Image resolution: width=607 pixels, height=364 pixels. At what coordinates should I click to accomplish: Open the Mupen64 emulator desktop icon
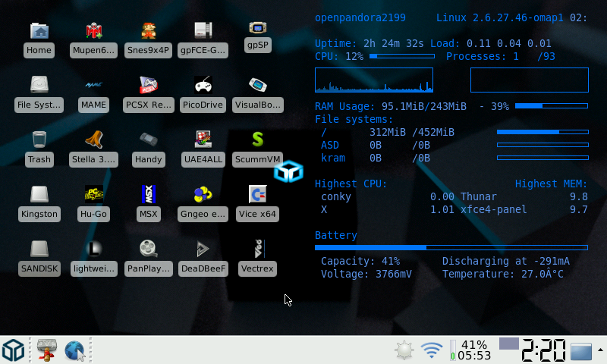[x=94, y=32]
